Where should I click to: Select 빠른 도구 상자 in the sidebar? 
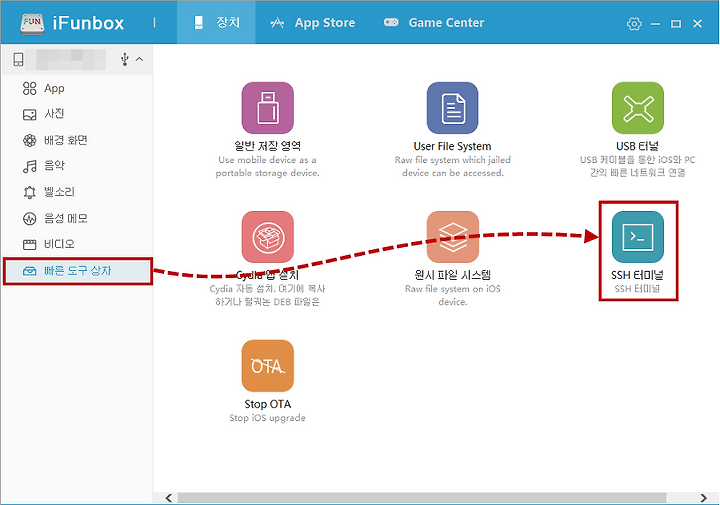pyautogui.click(x=77, y=271)
